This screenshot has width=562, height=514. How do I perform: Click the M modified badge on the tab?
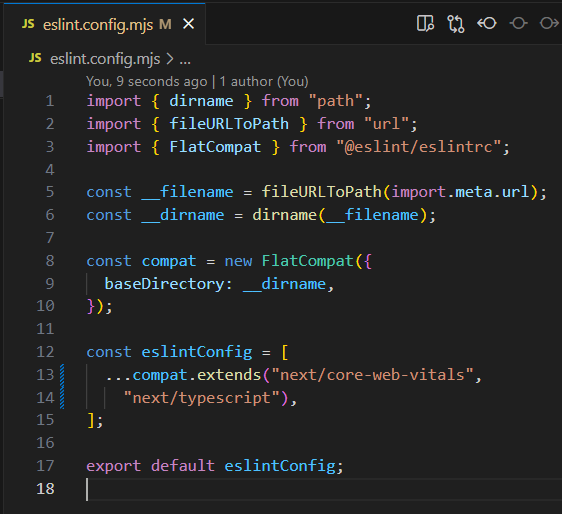[x=165, y=24]
